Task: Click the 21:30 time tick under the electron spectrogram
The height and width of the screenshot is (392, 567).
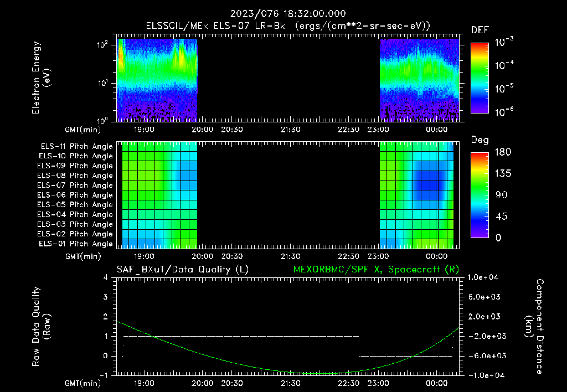Action: pyautogui.click(x=290, y=130)
